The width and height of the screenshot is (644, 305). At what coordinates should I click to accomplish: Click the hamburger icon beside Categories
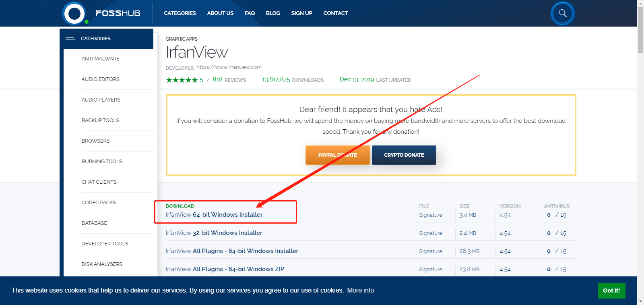pos(70,39)
